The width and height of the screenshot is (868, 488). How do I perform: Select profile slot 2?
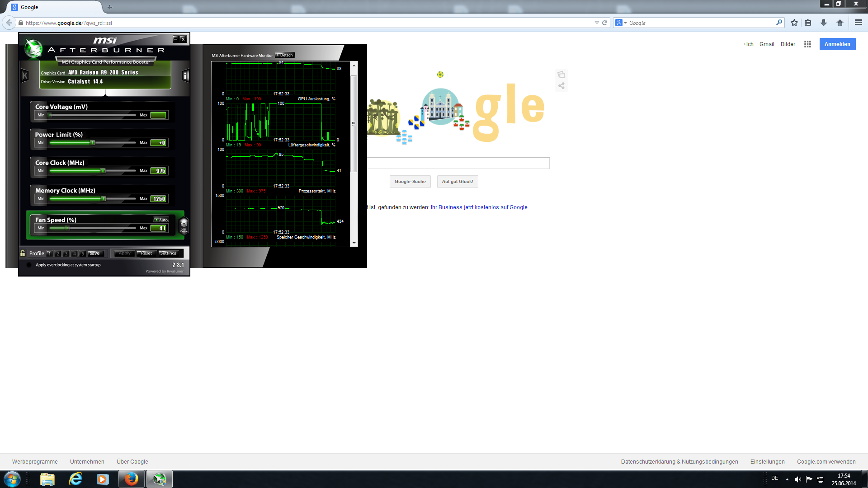58,253
